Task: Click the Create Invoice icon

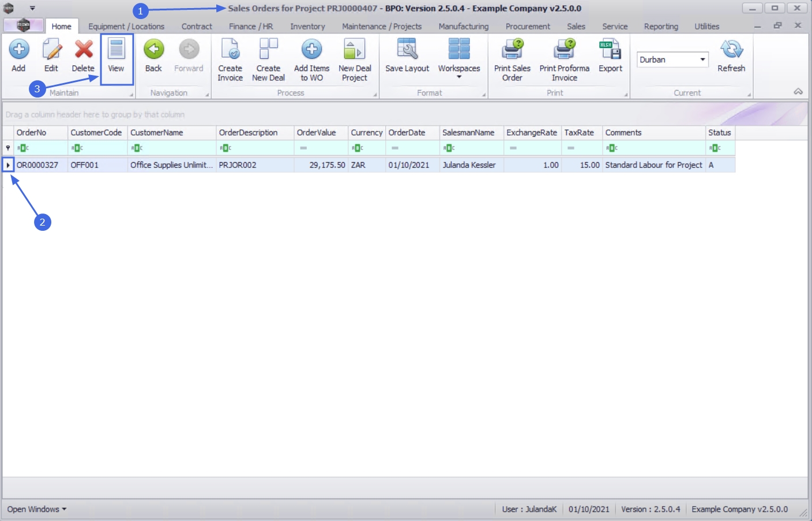Action: click(x=230, y=50)
